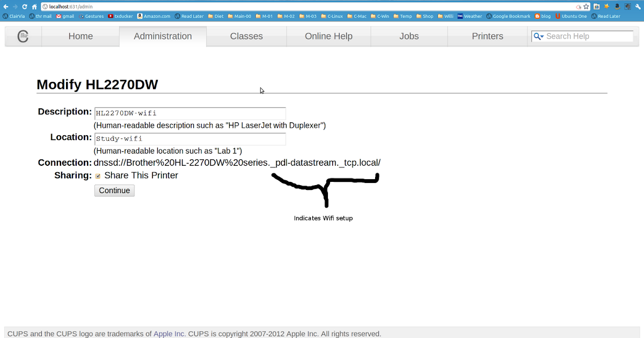Open the Online Help tab
The height and width of the screenshot is (338, 644).
[328, 36]
